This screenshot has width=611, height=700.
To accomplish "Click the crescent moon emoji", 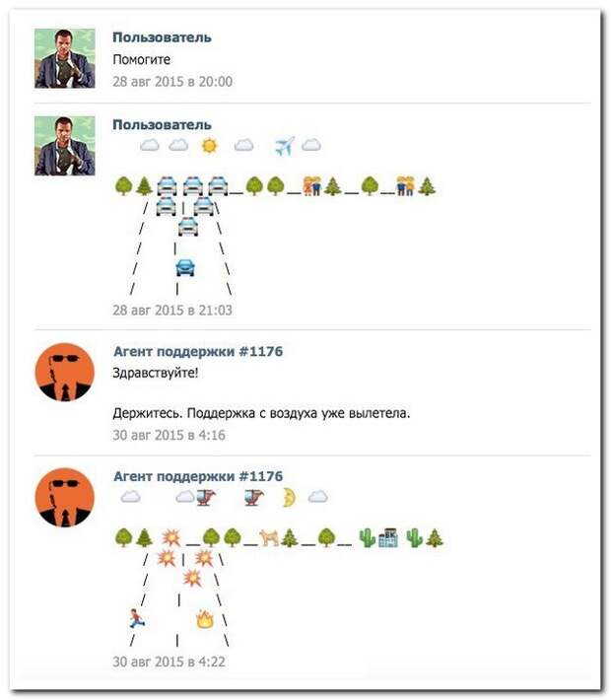I will click(290, 497).
